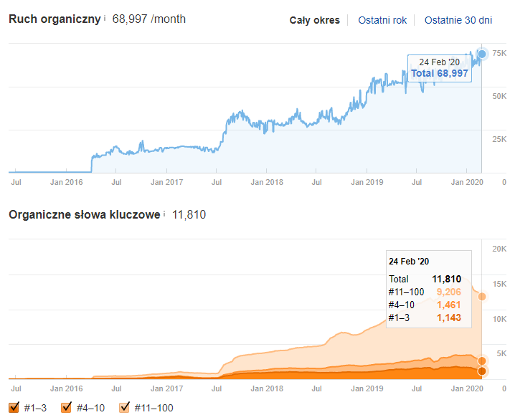The image size is (515, 420).
Task: Click the 15K axis label on keywords chart
Action: [x=499, y=284]
